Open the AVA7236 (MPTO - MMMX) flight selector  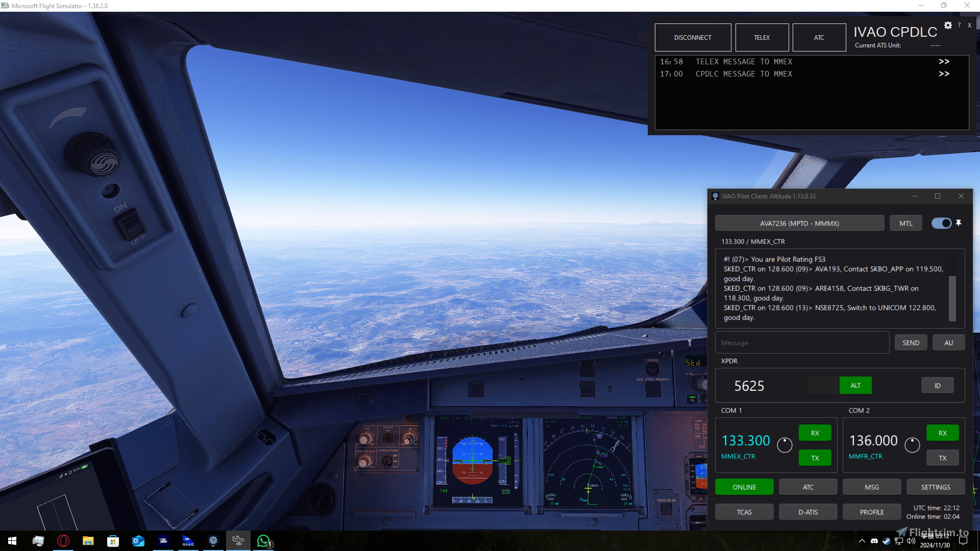tap(799, 223)
